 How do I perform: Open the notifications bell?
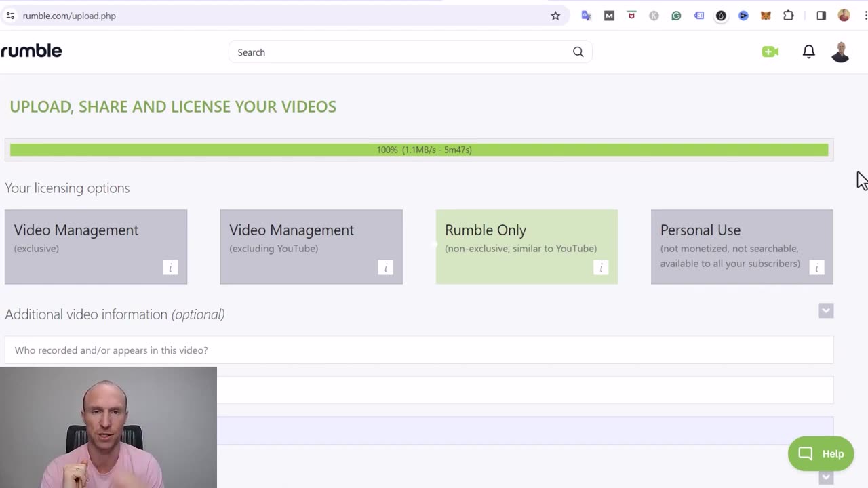pyautogui.click(x=808, y=52)
